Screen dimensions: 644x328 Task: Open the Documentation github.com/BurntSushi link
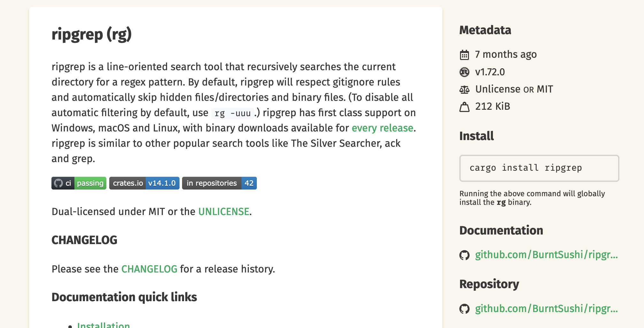point(546,255)
